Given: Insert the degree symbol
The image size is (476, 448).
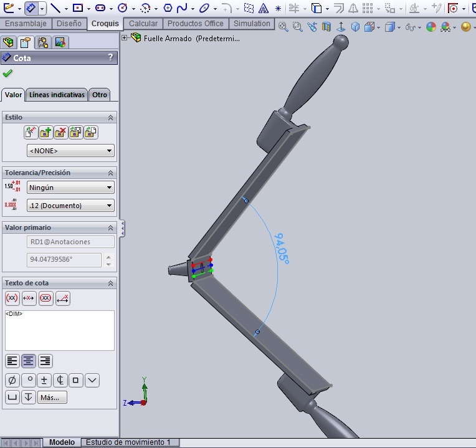Looking at the screenshot, I should (x=29, y=380).
